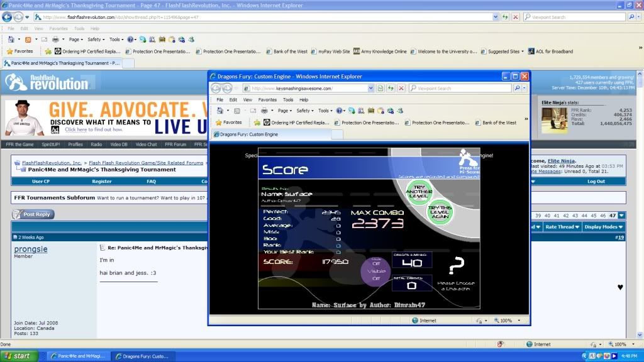Stop loading in the Dragons Fury window
Screen dimensions: 644x362
pos(401,89)
